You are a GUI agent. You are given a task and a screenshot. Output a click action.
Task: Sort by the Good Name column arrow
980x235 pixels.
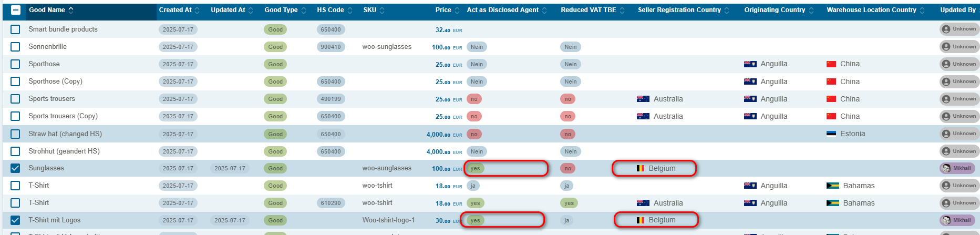pos(71,10)
